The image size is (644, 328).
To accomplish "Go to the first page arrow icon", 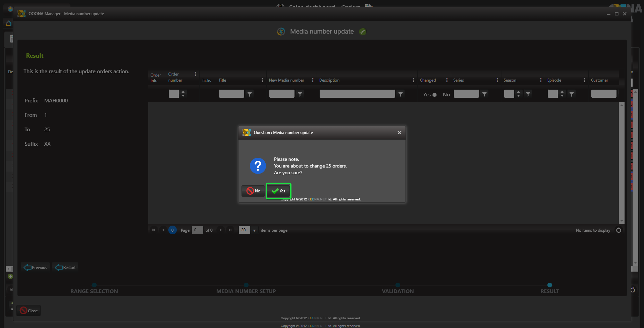I will point(154,230).
